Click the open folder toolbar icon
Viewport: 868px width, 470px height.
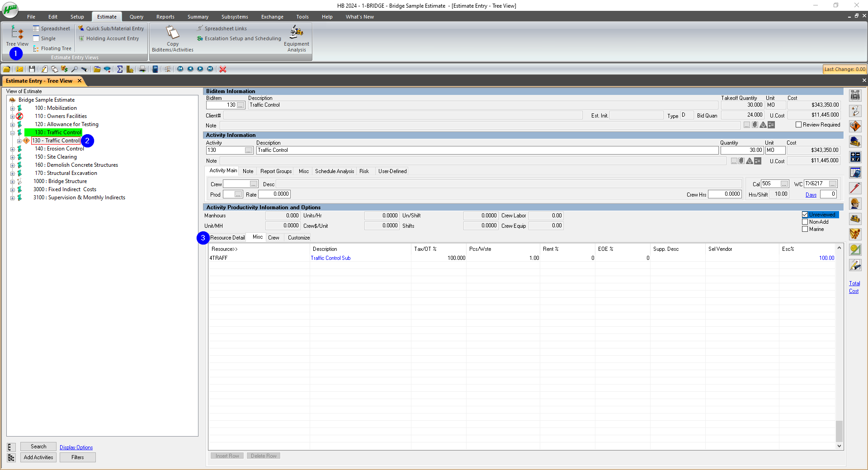point(7,69)
